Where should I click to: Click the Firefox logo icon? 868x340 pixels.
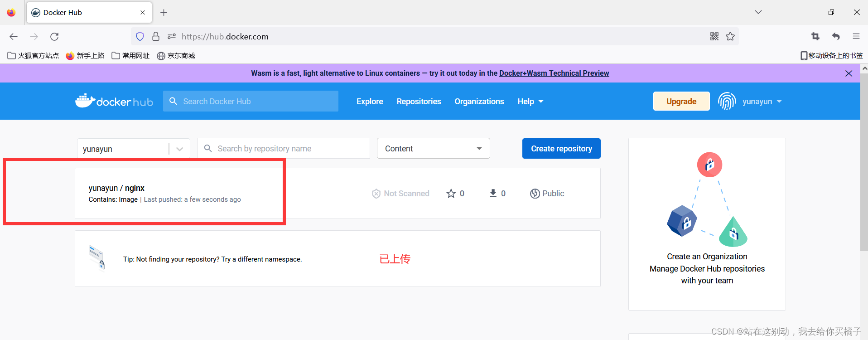pos(11,12)
